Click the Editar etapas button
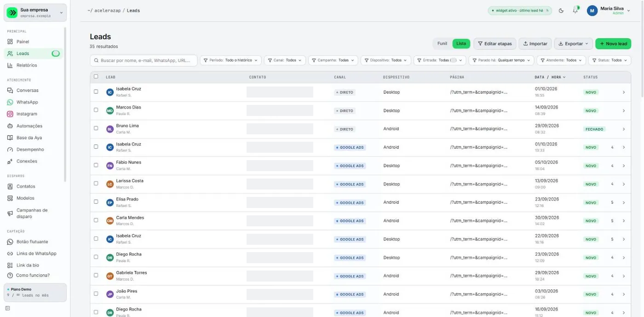This screenshot has width=644, height=317. [494, 44]
